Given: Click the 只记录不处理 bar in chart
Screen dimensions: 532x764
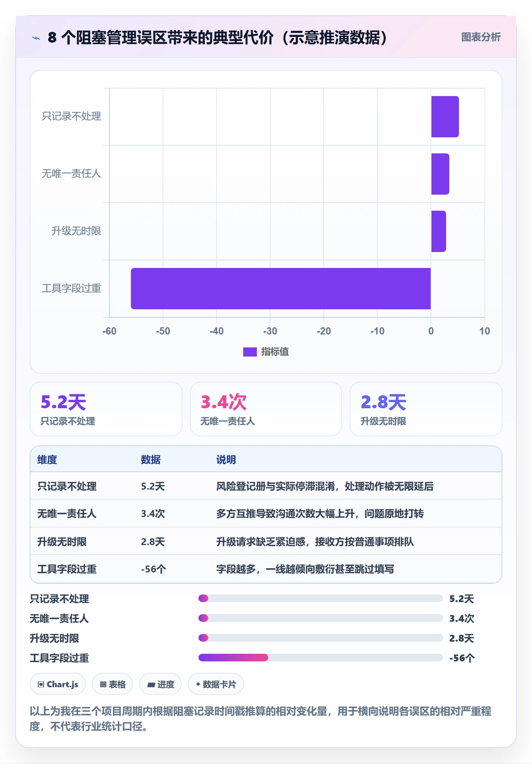Looking at the screenshot, I should click(445, 117).
